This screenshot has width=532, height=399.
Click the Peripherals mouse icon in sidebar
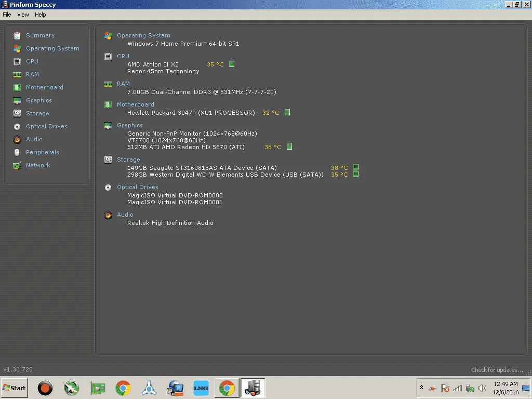click(x=17, y=152)
